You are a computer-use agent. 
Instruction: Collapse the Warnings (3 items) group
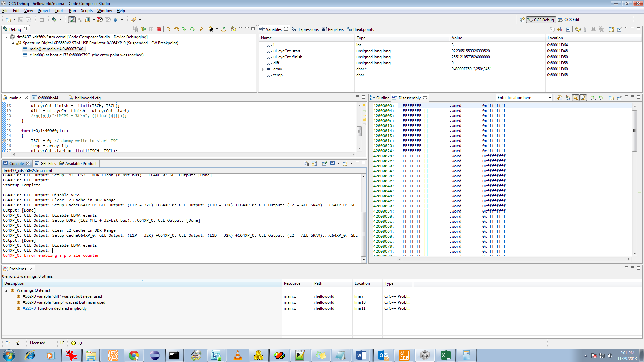pos(6,291)
